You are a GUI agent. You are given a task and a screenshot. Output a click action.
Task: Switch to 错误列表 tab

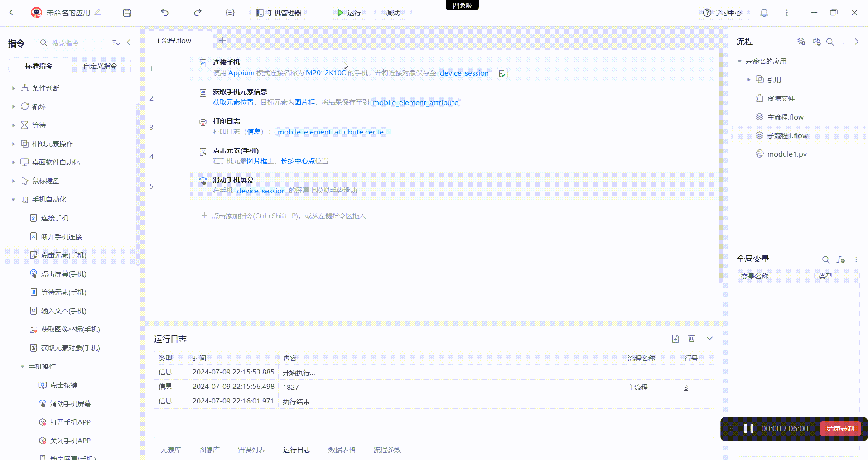(251, 450)
